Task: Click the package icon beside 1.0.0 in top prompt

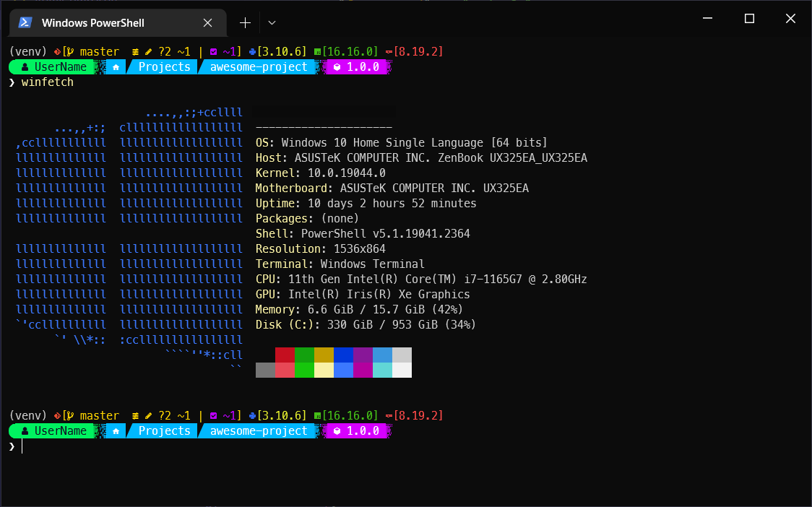Action: click(x=337, y=67)
